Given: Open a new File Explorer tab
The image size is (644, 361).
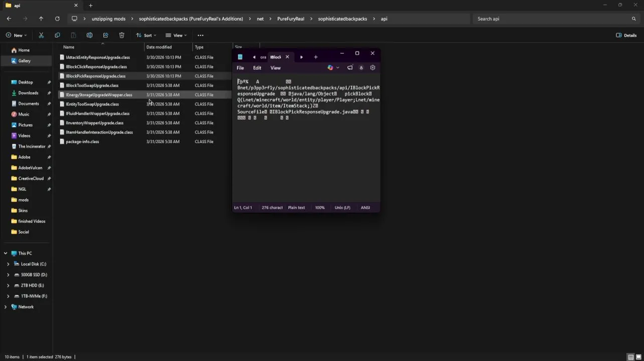Looking at the screenshot, I should [x=90, y=6].
